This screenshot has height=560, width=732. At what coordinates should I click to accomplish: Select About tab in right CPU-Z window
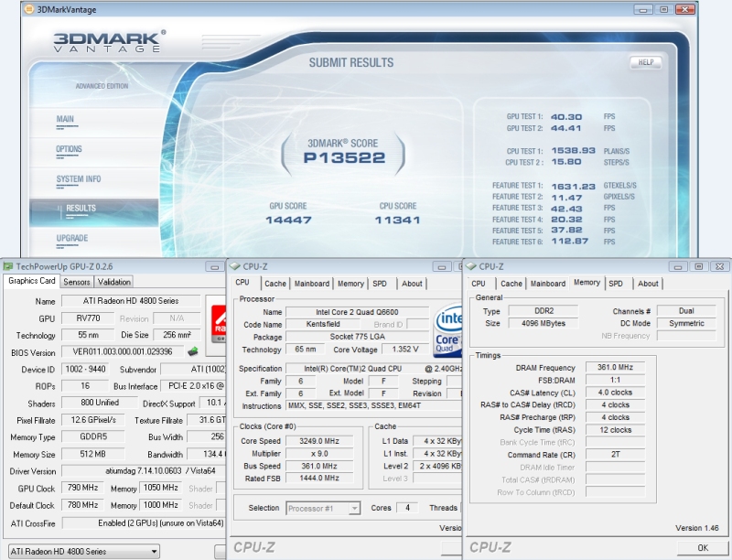pos(648,284)
